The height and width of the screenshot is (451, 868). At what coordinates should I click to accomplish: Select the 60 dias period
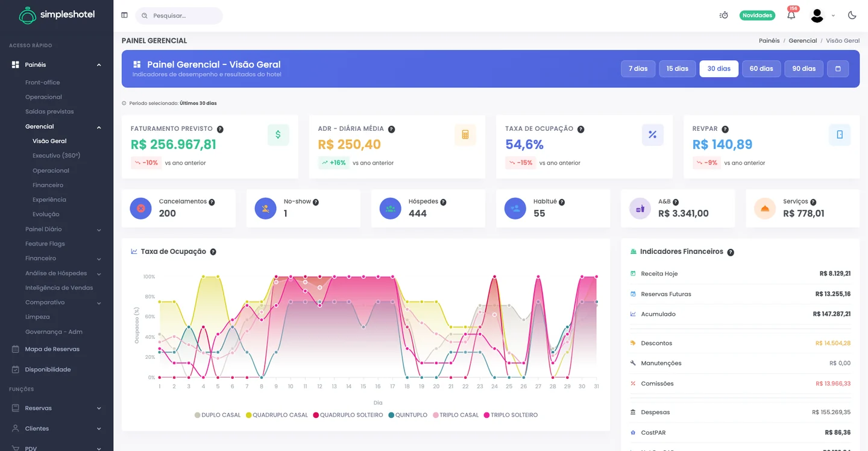pos(761,69)
